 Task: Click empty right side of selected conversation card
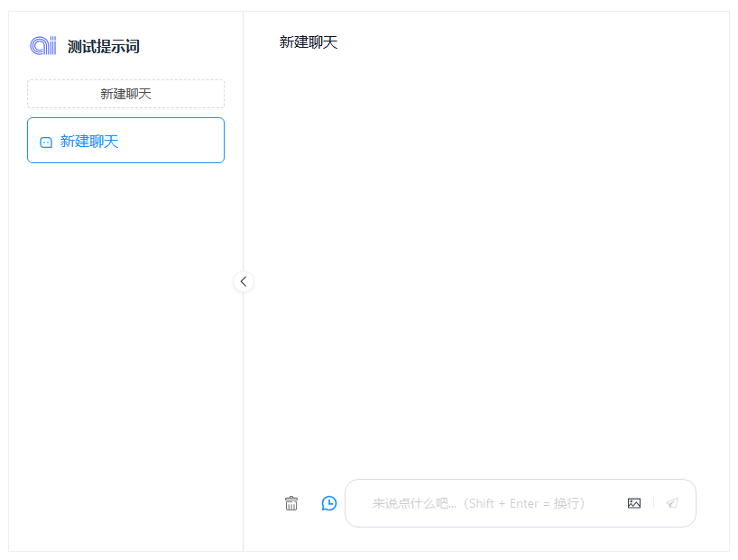pyautogui.click(x=180, y=141)
